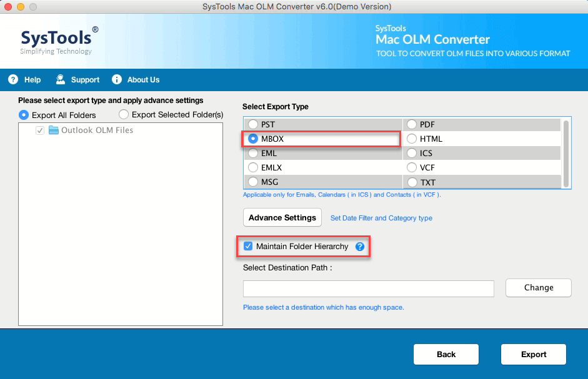Click 'Please select a destination' hint text

tap(324, 307)
